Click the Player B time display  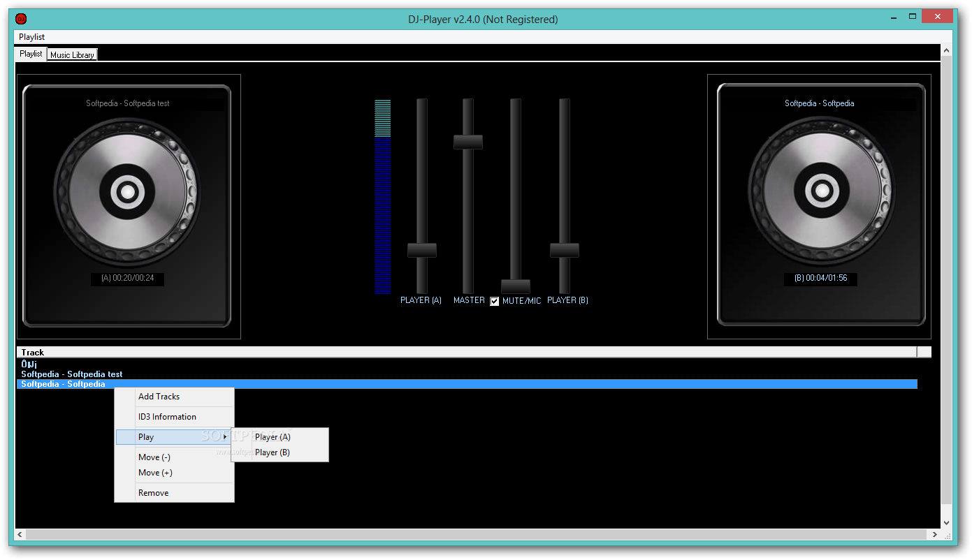pos(820,279)
